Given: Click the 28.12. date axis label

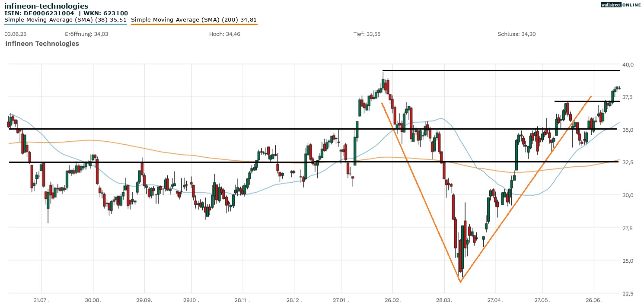Looking at the screenshot, I should click(x=294, y=299).
